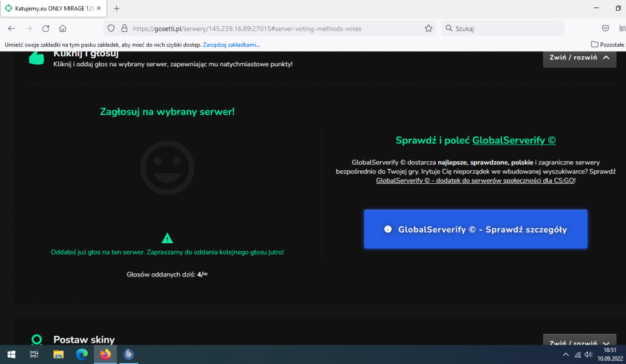Screen dimensions: 626x364
Task: Bookmark this page with the star icon
Action: click(x=428, y=28)
